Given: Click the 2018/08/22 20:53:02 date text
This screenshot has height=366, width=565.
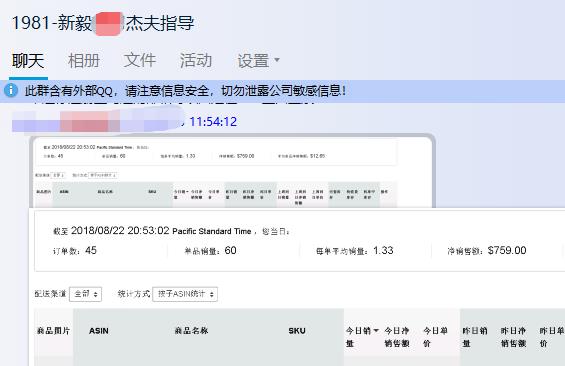Looking at the screenshot, I should (120, 231).
